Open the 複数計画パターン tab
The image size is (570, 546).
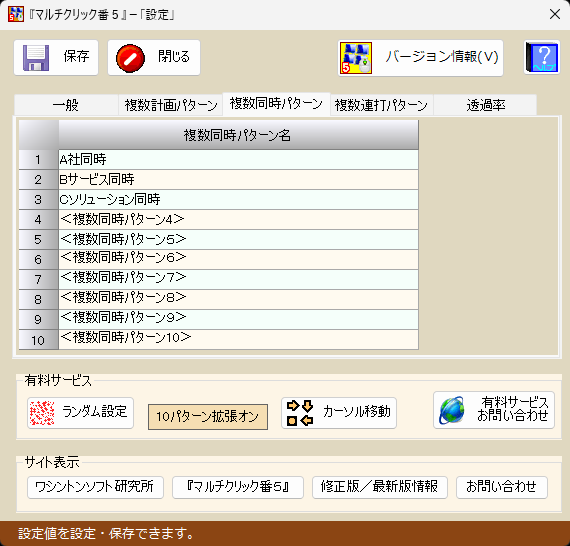click(170, 105)
